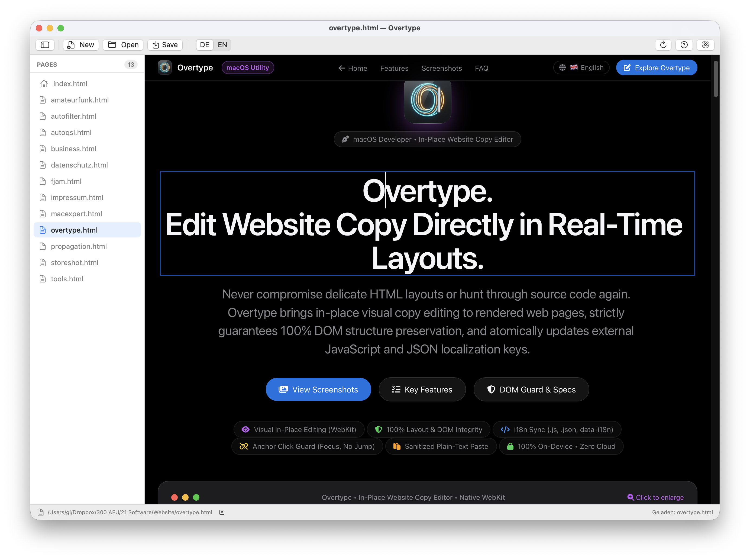Click the green shield icon
Viewport: 750px width, 560px height.
point(379,430)
